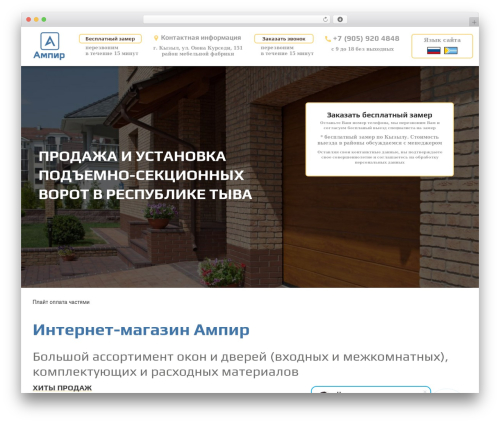Open a new browser tab with plus
The height and width of the screenshot is (423, 500).
[x=474, y=22]
